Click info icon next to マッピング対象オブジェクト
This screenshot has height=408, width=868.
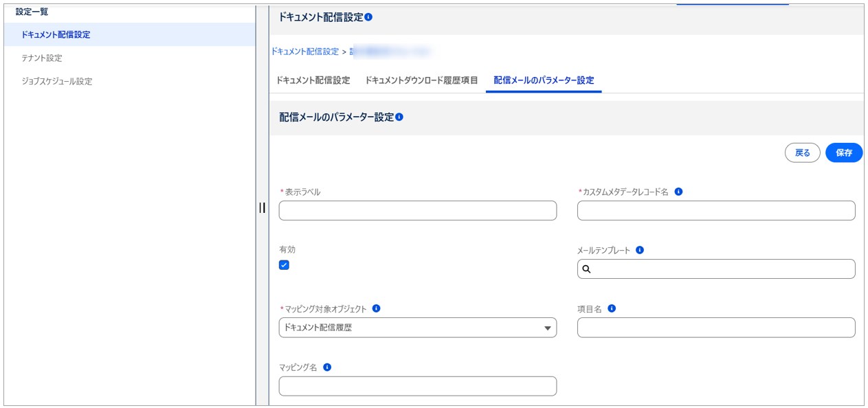376,308
